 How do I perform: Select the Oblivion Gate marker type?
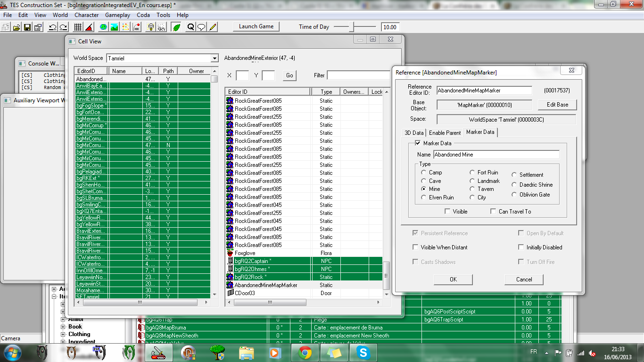click(x=514, y=195)
